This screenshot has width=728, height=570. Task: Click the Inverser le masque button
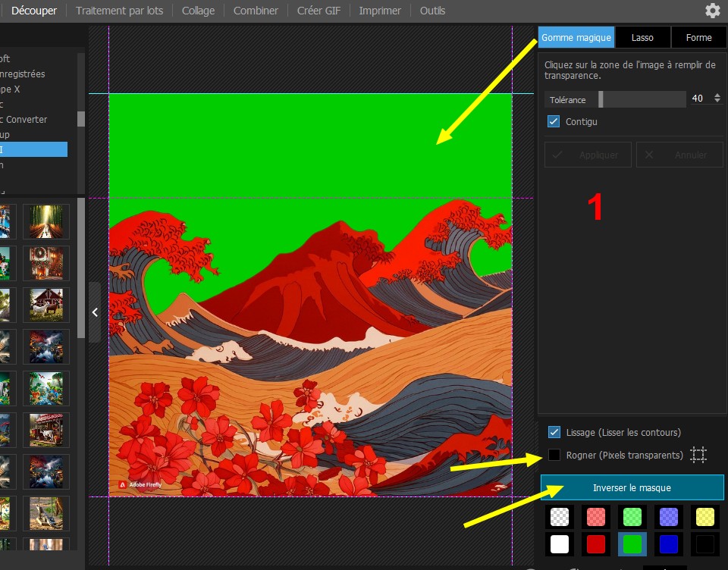[632, 487]
